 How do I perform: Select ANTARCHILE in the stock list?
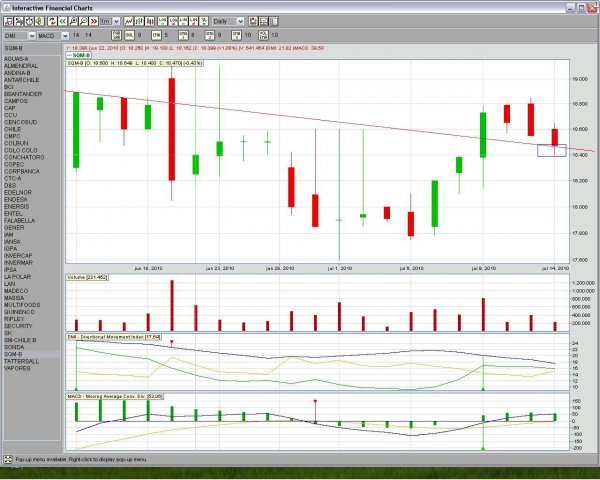(x=21, y=80)
